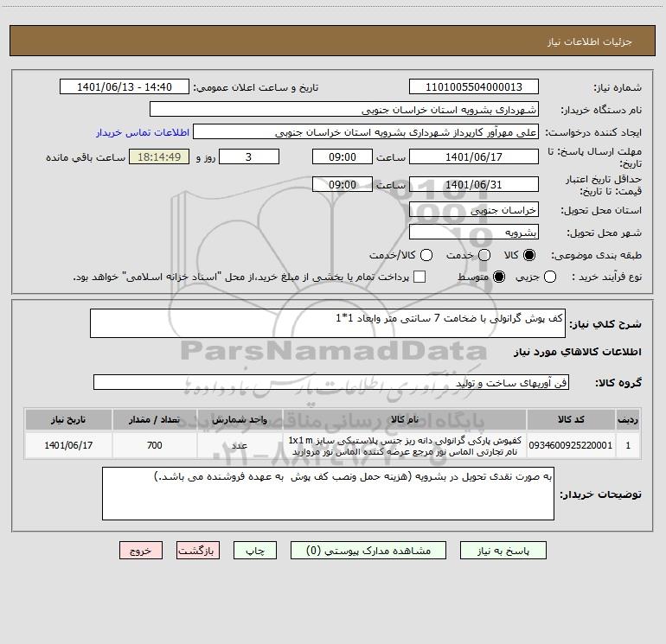Click the remaining days field showing 3
This screenshot has width=666, height=644.
pos(249,156)
